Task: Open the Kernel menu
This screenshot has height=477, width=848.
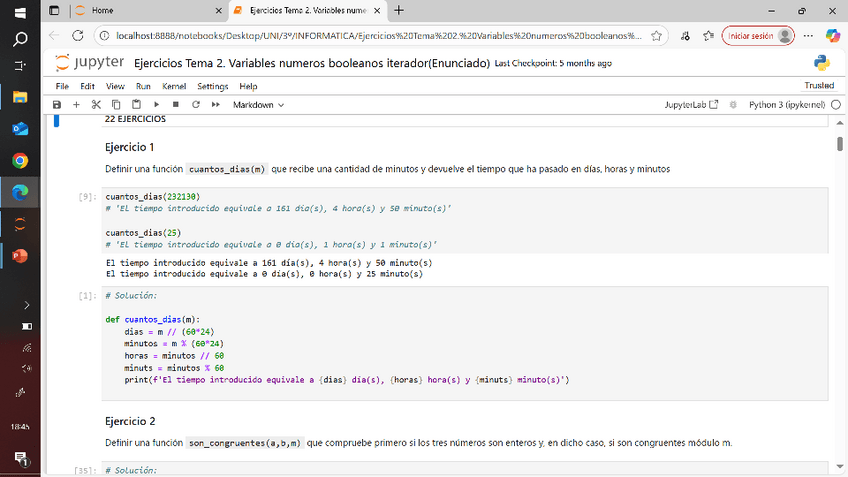Action: click(x=174, y=86)
